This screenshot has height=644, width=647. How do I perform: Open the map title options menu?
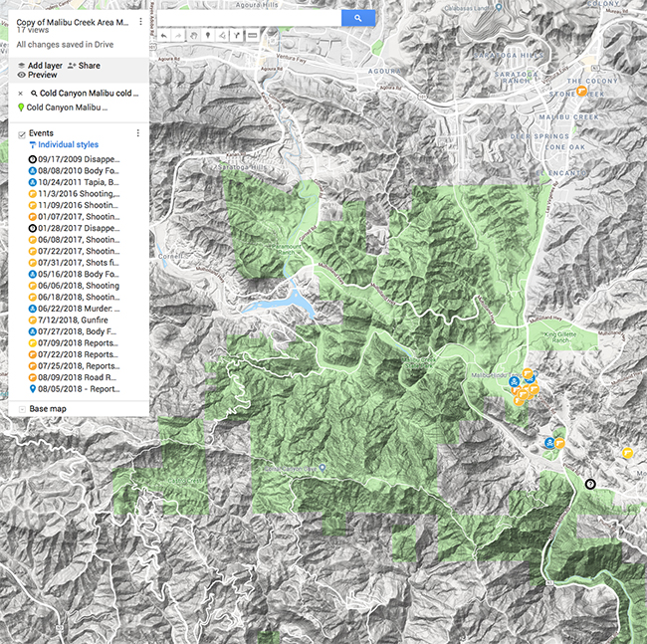coord(140,21)
